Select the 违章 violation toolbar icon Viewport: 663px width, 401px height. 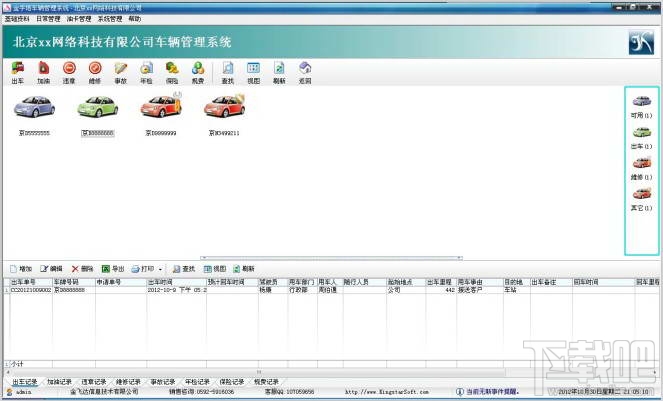pyautogui.click(x=69, y=73)
